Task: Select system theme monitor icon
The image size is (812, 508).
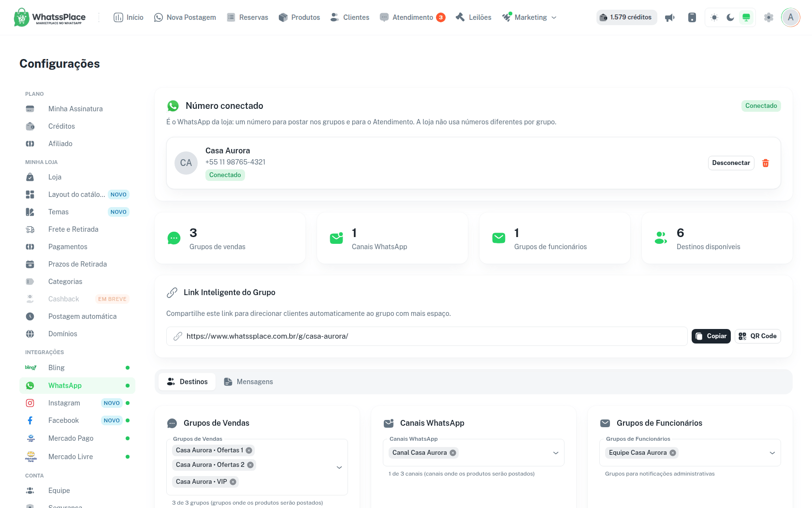Action: [746, 17]
